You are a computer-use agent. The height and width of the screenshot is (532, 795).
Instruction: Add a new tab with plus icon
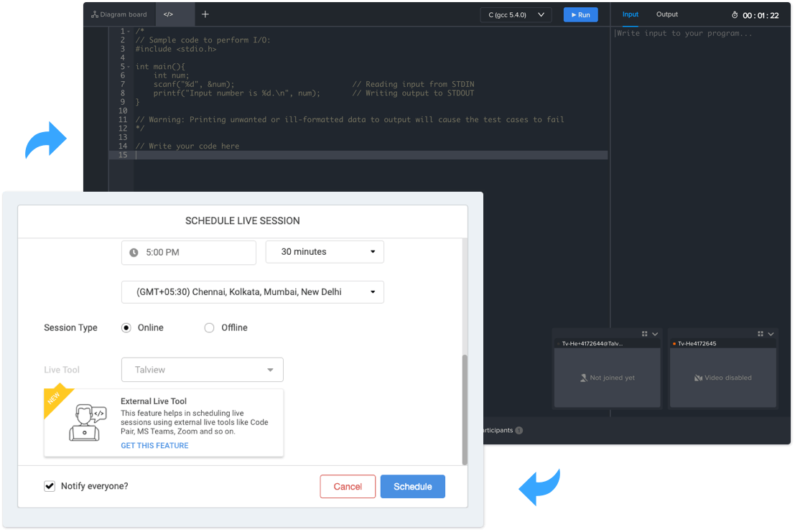[205, 14]
